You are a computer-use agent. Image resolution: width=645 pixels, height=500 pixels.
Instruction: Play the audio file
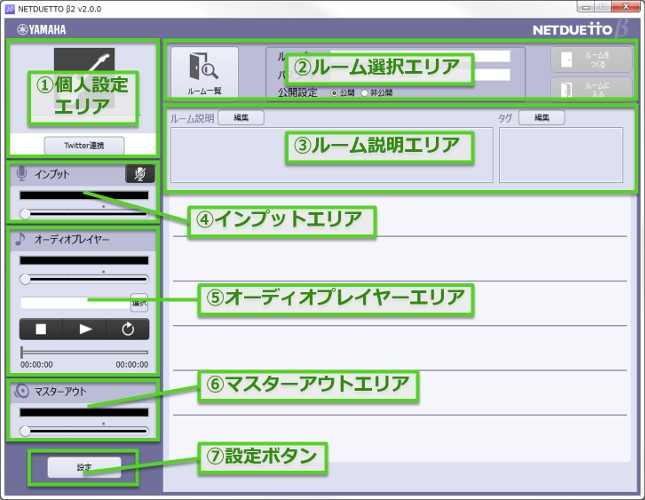point(85,329)
